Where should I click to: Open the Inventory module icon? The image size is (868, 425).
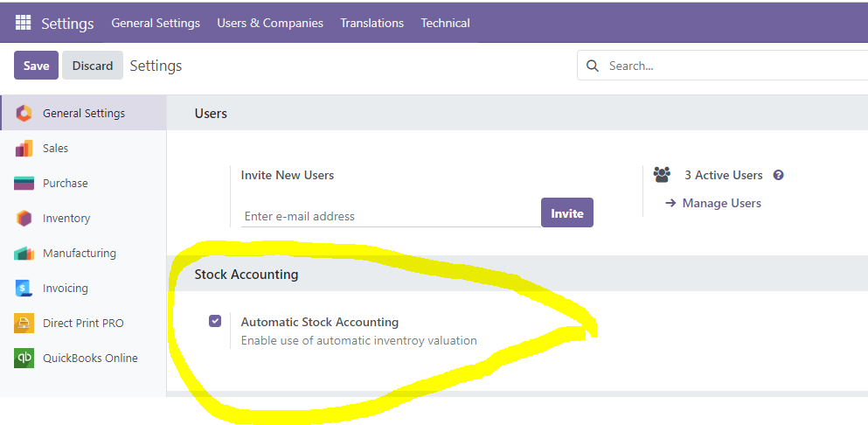point(24,219)
